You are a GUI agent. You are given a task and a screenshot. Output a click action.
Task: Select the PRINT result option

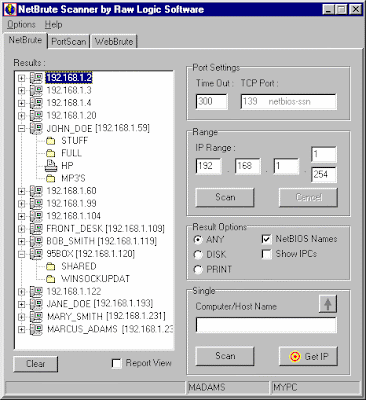(198, 269)
